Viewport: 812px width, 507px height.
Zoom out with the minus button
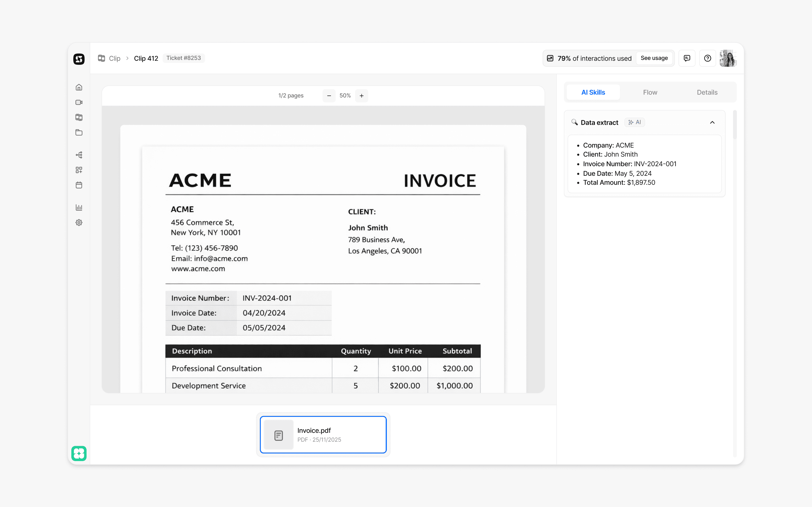tap(329, 95)
